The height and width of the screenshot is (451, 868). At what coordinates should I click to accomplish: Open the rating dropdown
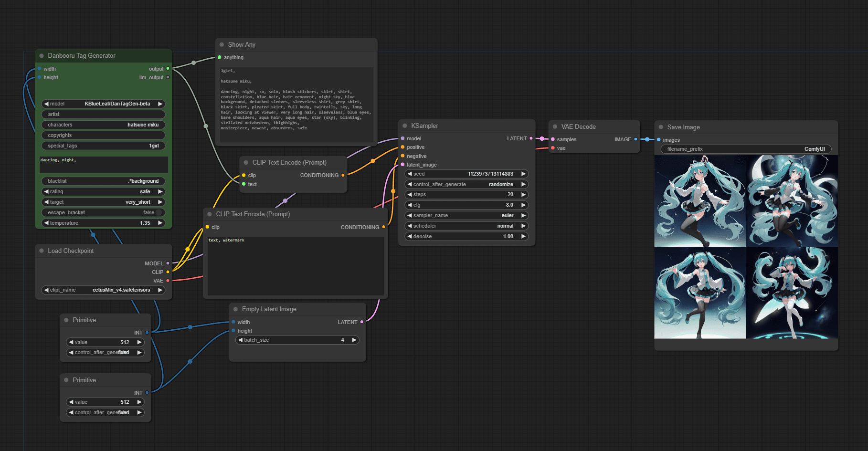coord(103,191)
